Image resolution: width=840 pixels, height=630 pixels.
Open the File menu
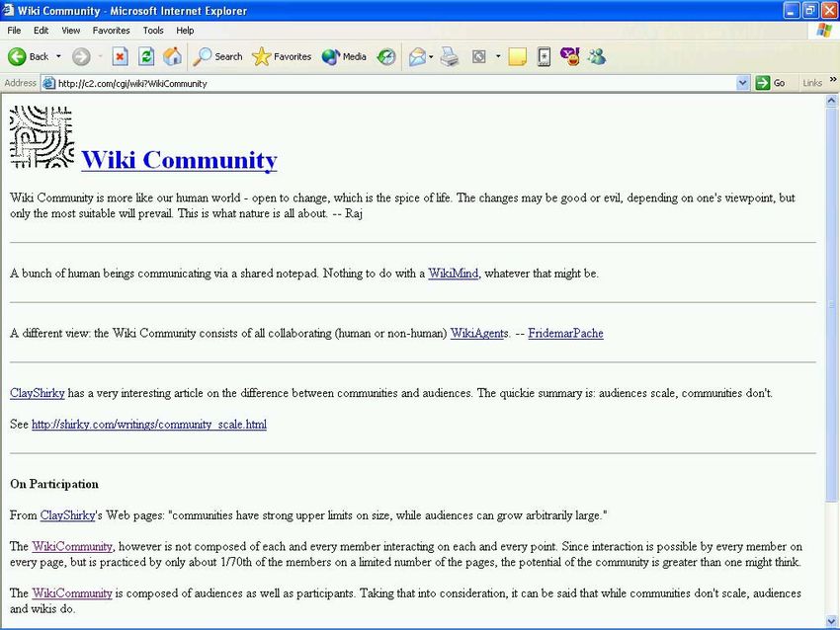14,31
